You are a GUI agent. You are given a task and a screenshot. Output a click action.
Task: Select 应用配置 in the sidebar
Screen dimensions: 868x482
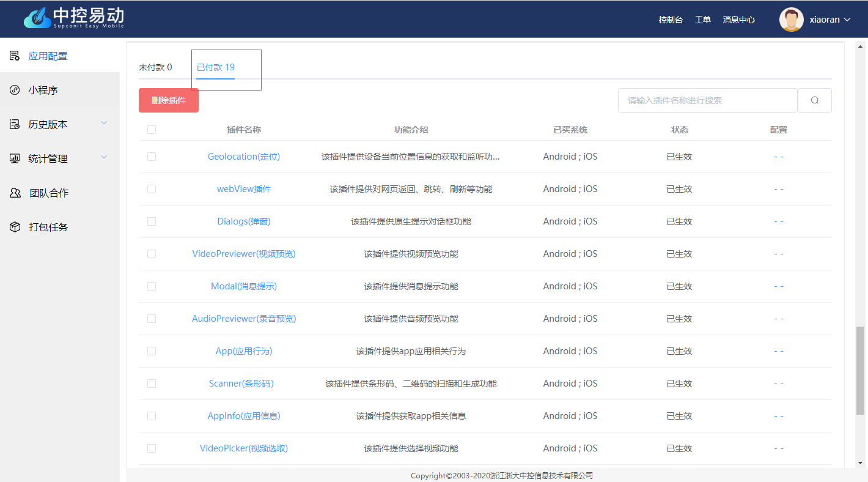click(x=60, y=56)
